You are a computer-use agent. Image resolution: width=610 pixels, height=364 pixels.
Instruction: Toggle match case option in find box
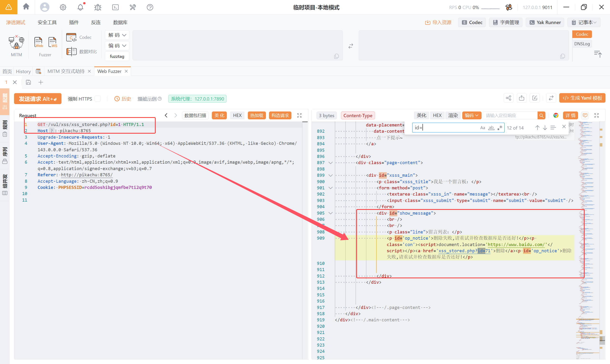coord(483,128)
